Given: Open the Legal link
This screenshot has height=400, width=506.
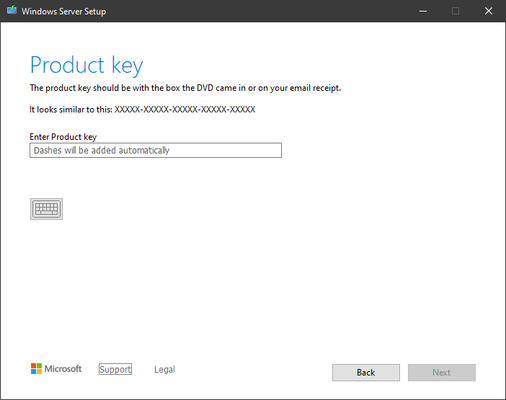Looking at the screenshot, I should point(165,369).
